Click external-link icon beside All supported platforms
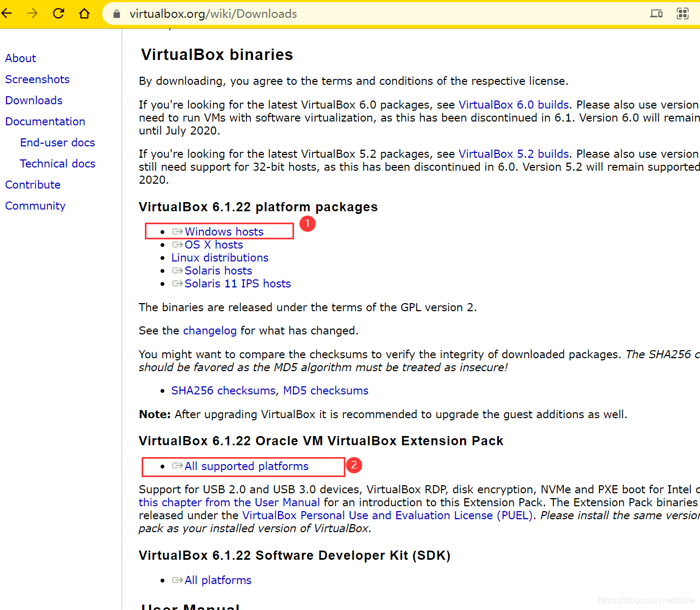Screen dimensions: 700x610 pos(177,466)
